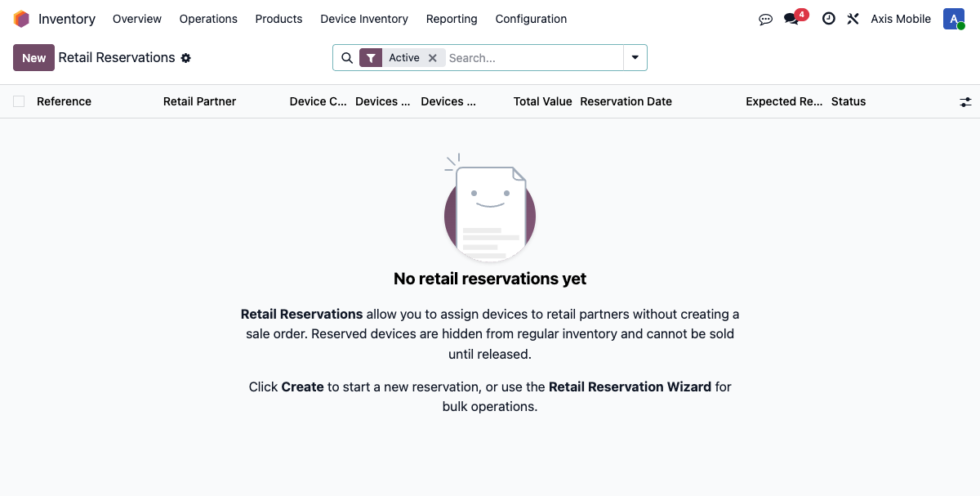Viewport: 980px width, 496px height.
Task: Open the Retail Reservations settings gear
Action: coord(186,58)
